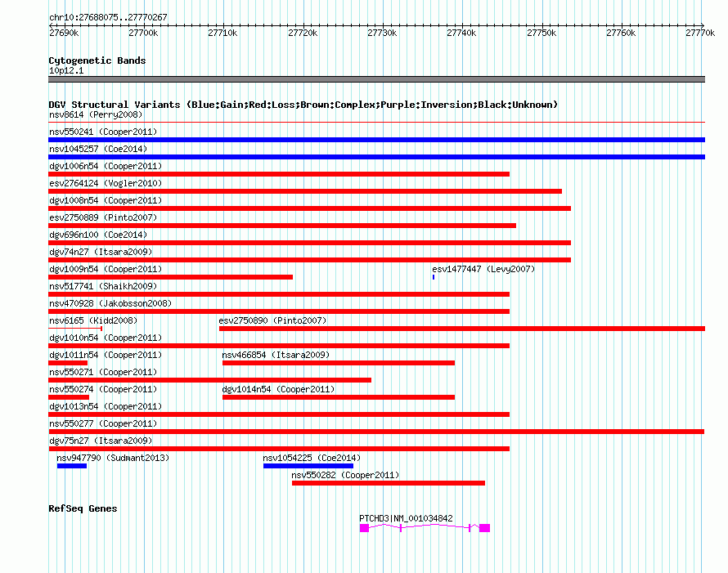Open nsv947790 (Sudmant2013) variant label
728x573 pixels.
coord(113,458)
